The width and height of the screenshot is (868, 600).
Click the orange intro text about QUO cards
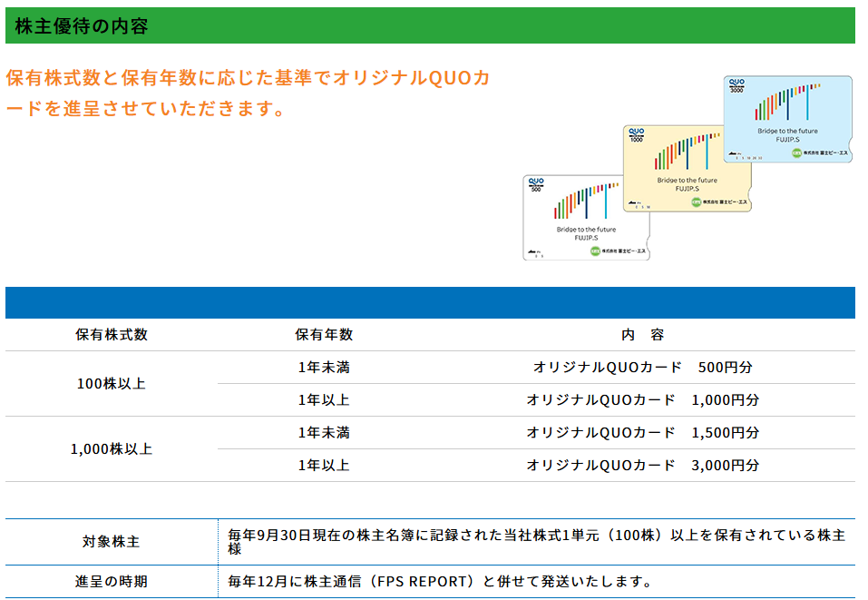tap(247, 93)
